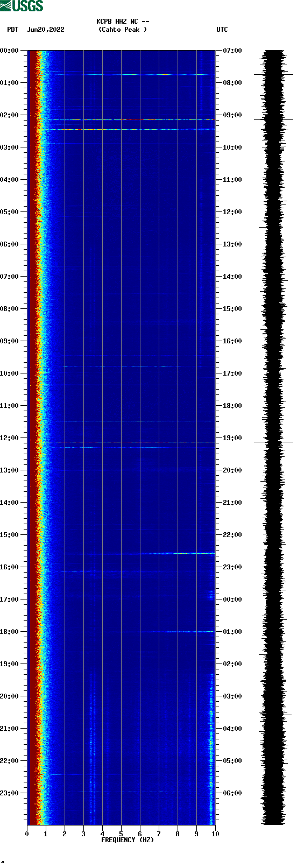Click the 06:00 UTC time label
Image resolution: width=297 pixels, height=868 pixels.
tap(232, 793)
